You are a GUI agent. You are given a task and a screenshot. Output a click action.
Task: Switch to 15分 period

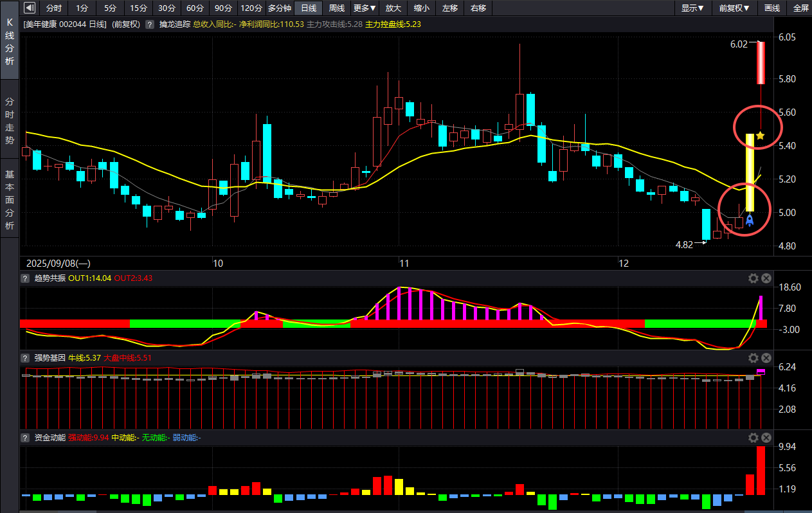(x=138, y=8)
